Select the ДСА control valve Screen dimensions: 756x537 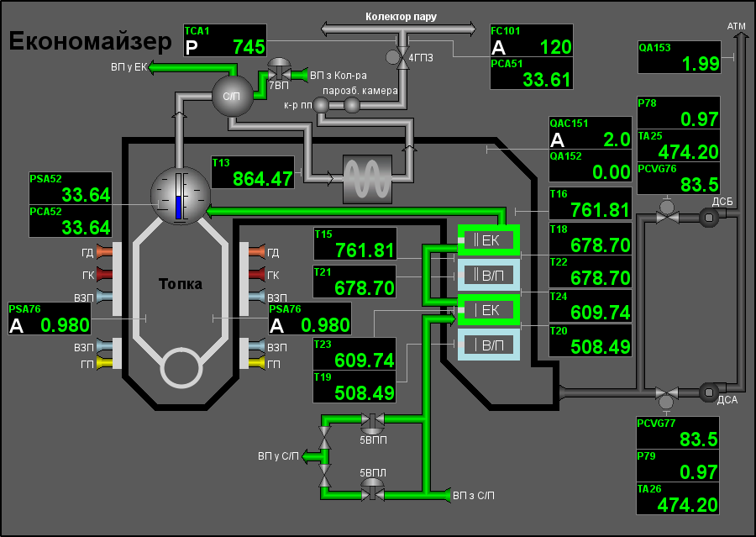[x=667, y=397]
